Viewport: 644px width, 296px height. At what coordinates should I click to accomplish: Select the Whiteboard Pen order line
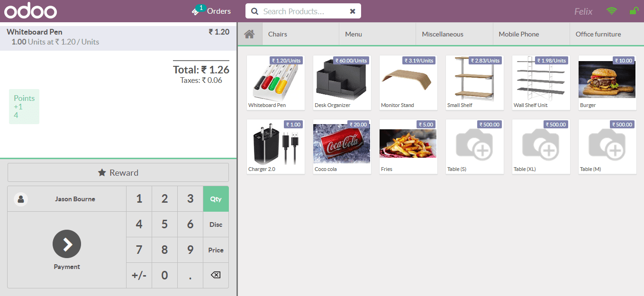[118, 37]
